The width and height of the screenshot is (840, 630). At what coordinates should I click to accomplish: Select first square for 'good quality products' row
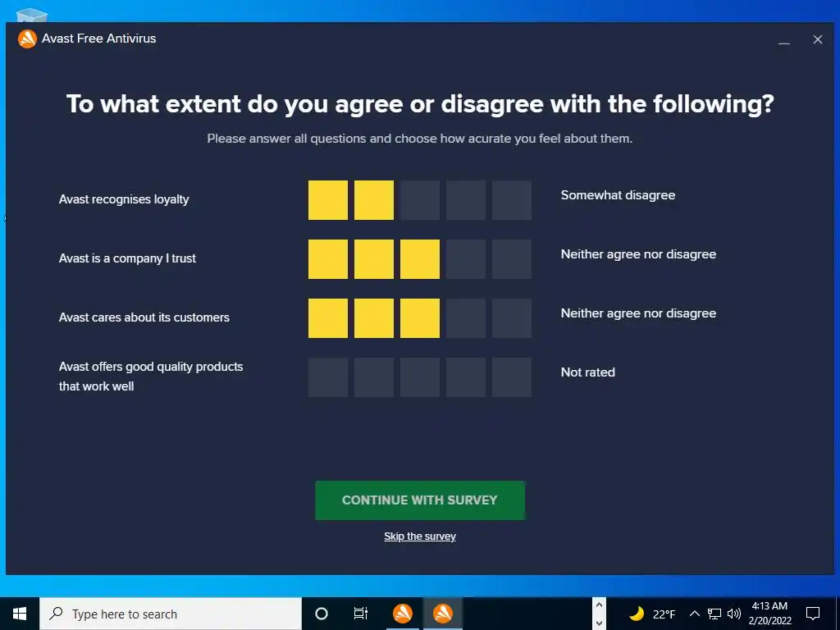[328, 377]
